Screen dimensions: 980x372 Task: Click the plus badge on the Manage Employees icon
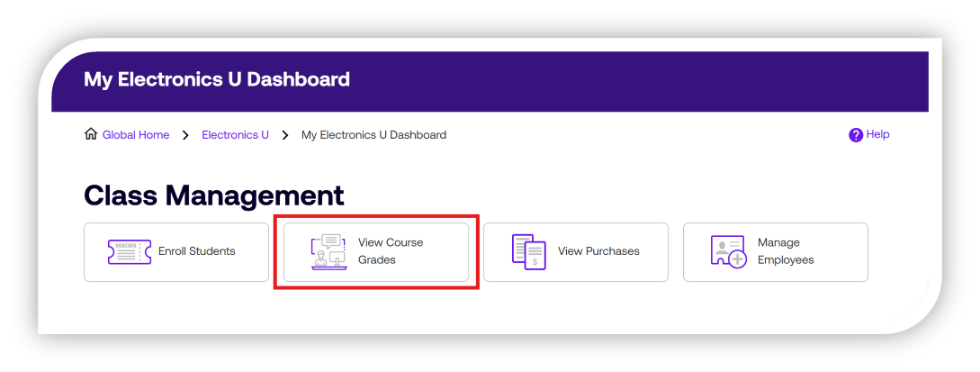click(738, 259)
